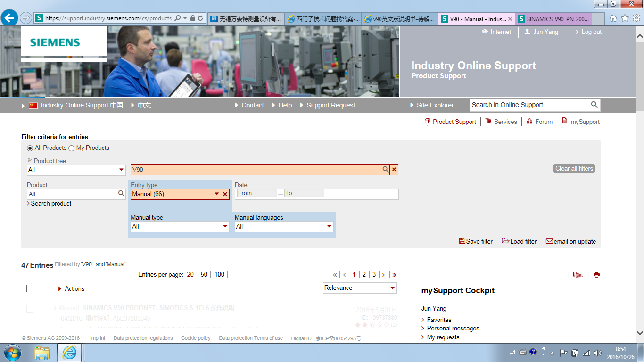The image size is (644, 362).
Task: Expand the Industry Online Support 中国 menu
Action: (72, 105)
